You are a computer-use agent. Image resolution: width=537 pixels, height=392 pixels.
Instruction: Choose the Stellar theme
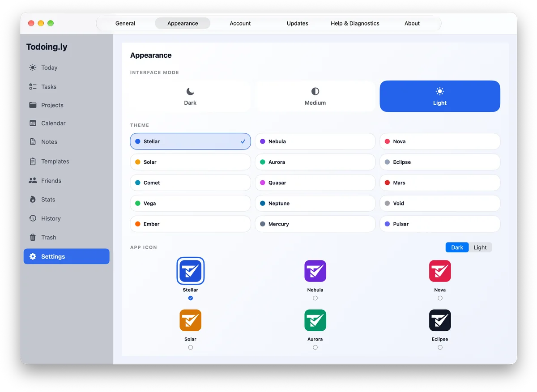(x=190, y=141)
